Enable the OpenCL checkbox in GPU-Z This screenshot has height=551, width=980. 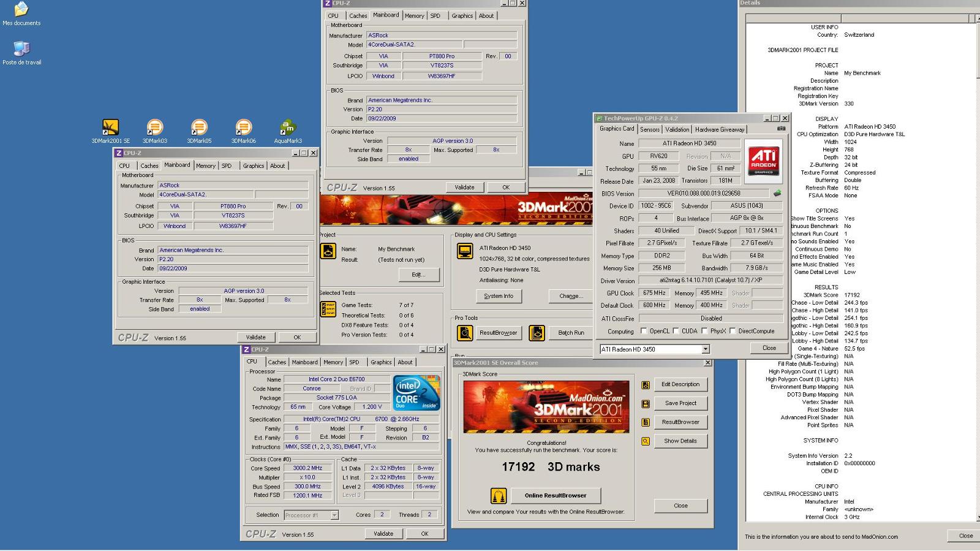[x=644, y=331]
